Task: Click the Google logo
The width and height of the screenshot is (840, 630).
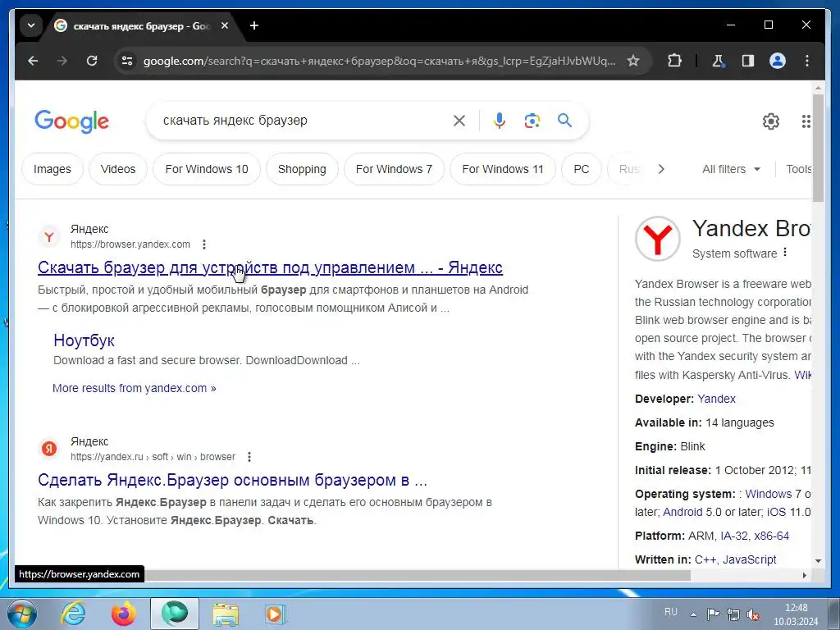Action: (x=72, y=121)
